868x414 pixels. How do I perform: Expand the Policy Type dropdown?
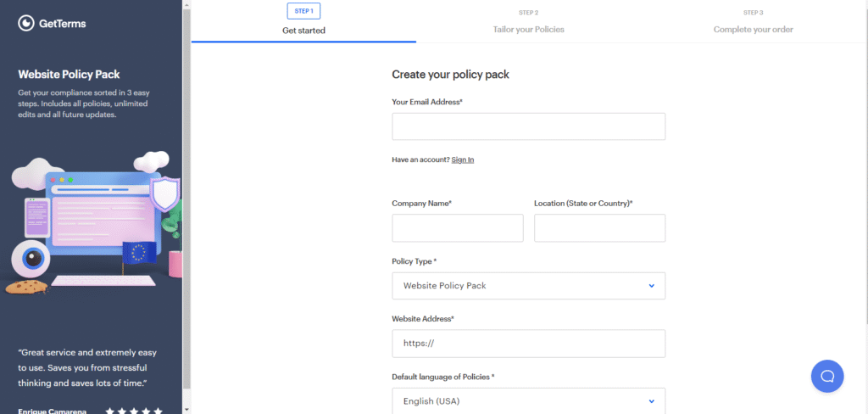tap(528, 286)
